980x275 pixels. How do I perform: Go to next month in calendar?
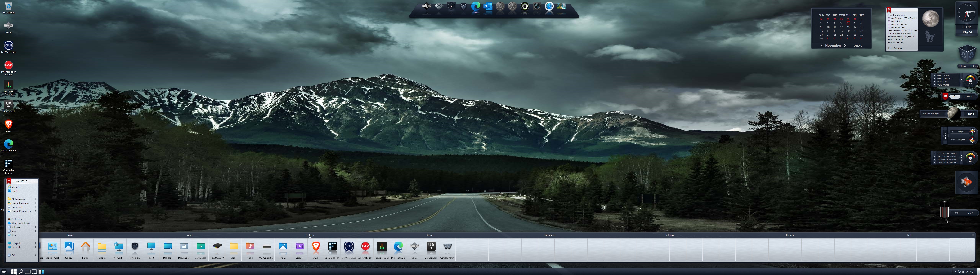[845, 46]
